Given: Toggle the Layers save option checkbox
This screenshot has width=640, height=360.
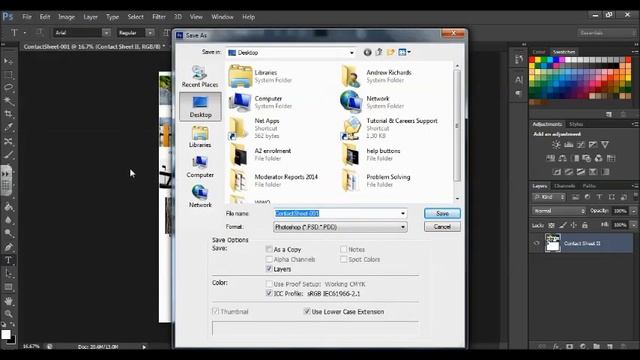Looking at the screenshot, I should [x=269, y=269].
